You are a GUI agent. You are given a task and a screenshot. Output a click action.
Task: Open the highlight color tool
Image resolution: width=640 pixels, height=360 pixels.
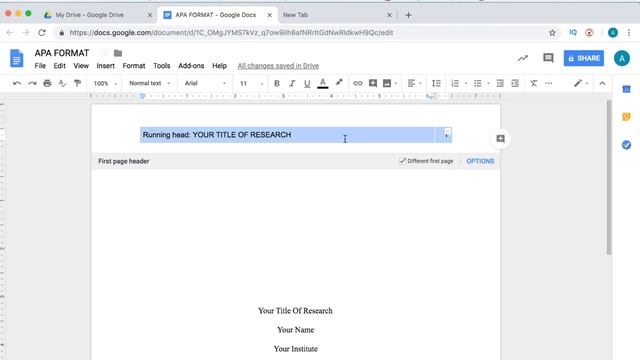coord(339,83)
